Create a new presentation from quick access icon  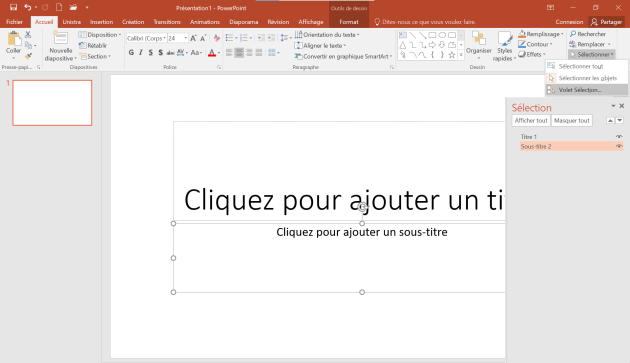59,7
